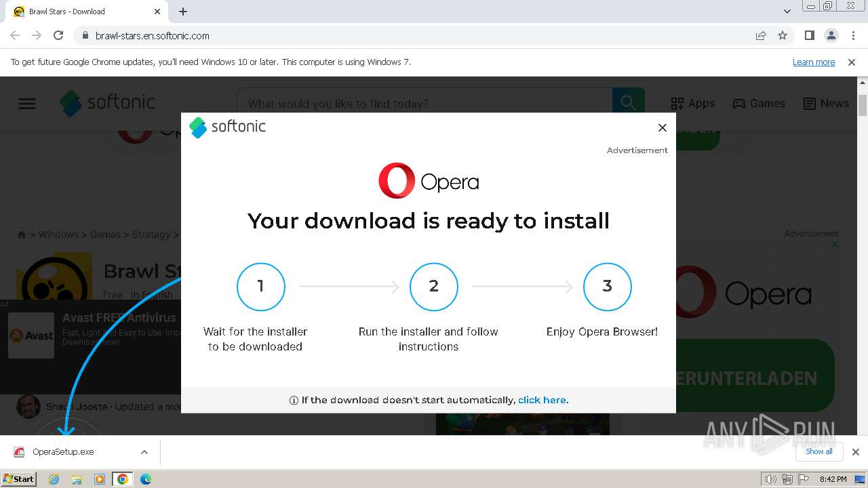Dismiss the Chrome update notification bar

[x=852, y=62]
